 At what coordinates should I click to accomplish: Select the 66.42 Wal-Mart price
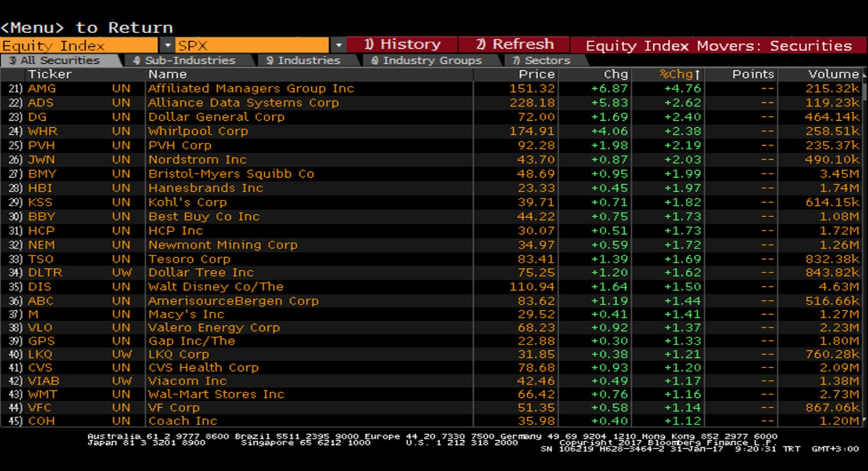click(536, 394)
